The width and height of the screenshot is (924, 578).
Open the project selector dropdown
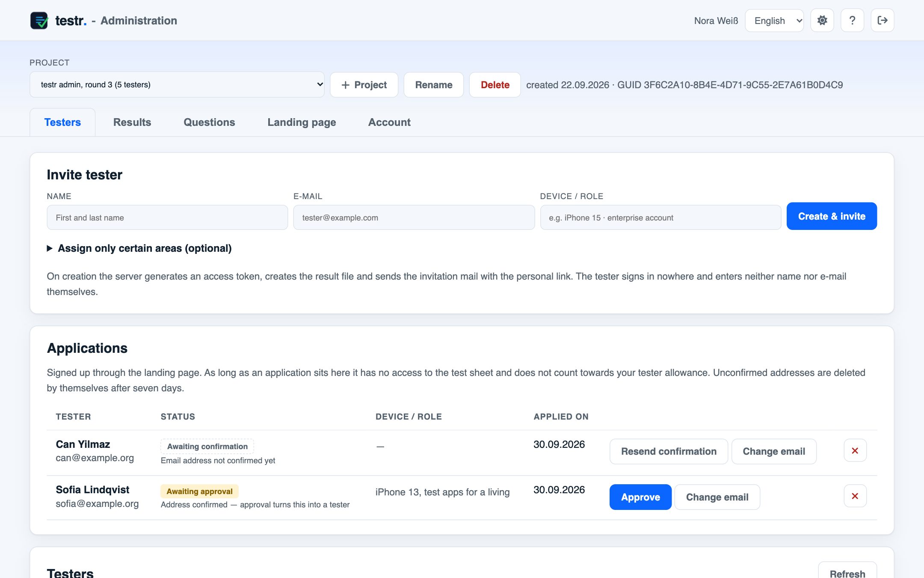click(177, 84)
